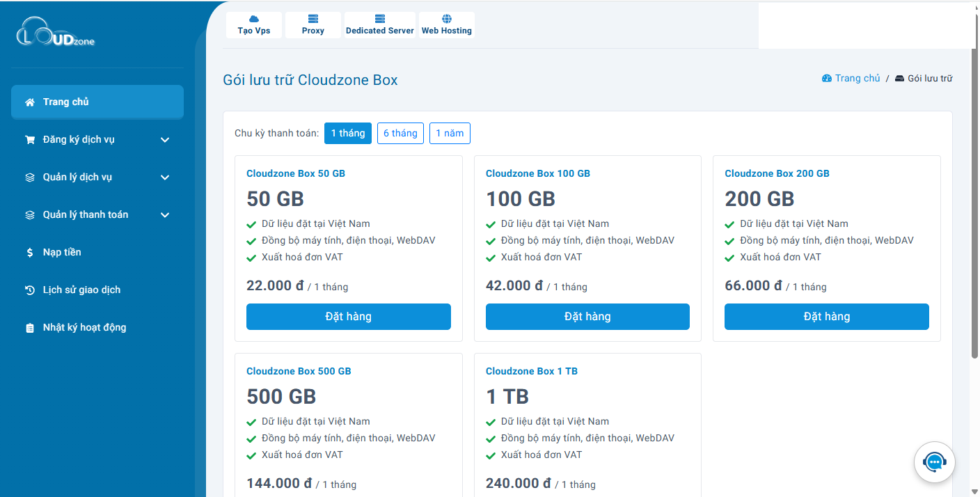Click Xuất hoá đơn VAT in 50 GB card
The width and height of the screenshot is (980, 497).
(x=302, y=257)
